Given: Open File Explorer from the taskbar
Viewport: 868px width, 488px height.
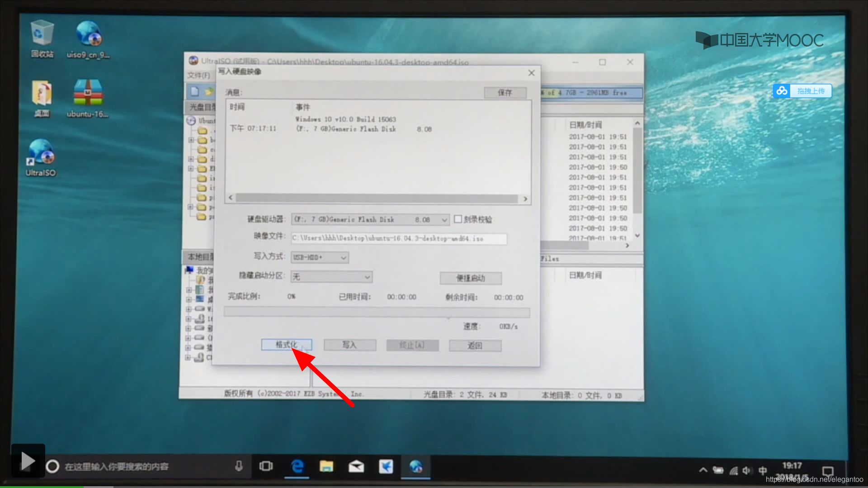Looking at the screenshot, I should pos(326,466).
